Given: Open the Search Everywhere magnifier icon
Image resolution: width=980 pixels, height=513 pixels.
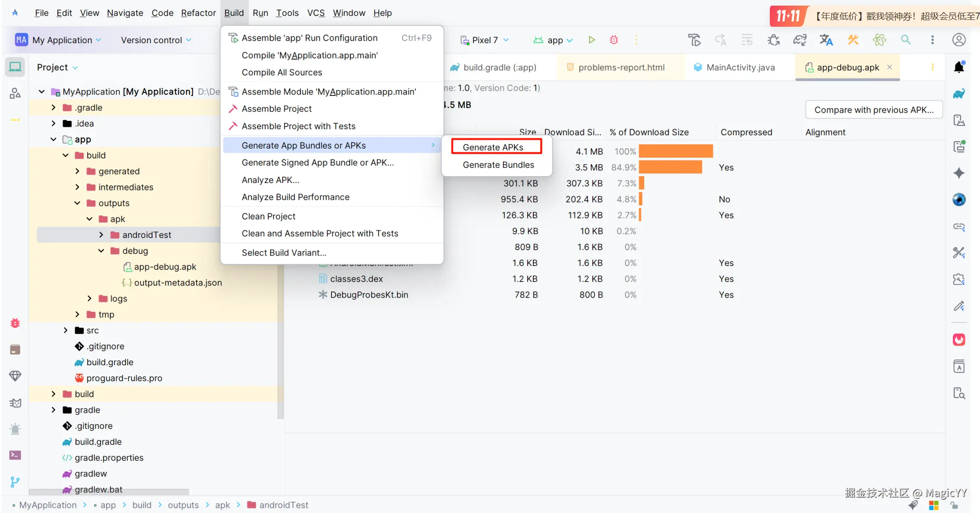Looking at the screenshot, I should coord(906,40).
